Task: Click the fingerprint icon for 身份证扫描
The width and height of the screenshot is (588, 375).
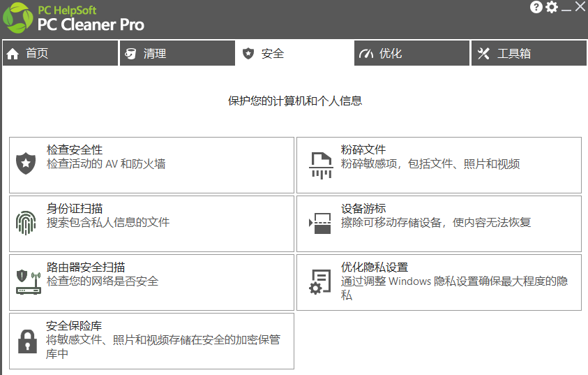Action: click(26, 223)
